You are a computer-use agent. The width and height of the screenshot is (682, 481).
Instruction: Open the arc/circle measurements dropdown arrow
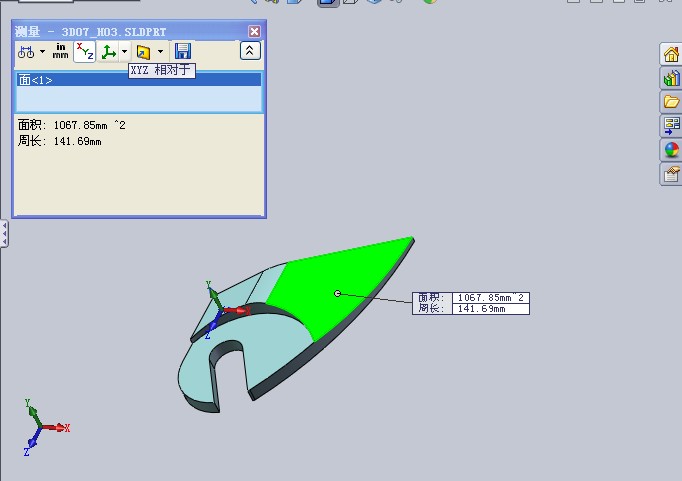click(42, 51)
